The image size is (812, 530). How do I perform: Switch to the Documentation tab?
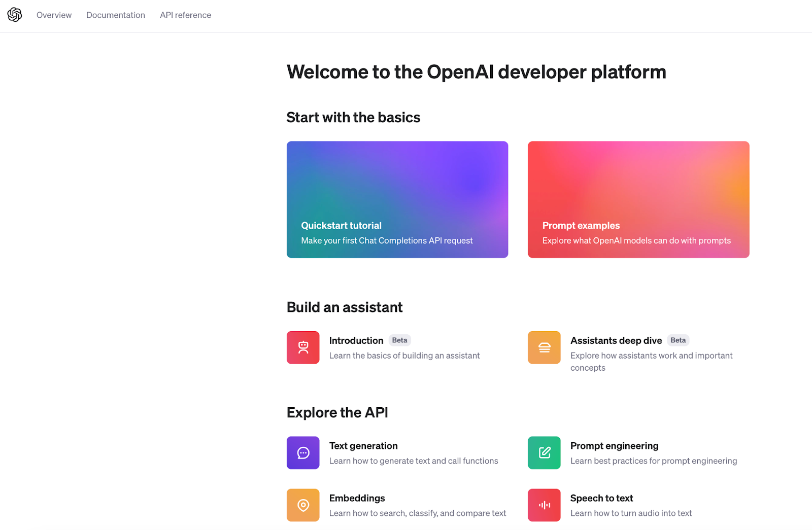116,15
